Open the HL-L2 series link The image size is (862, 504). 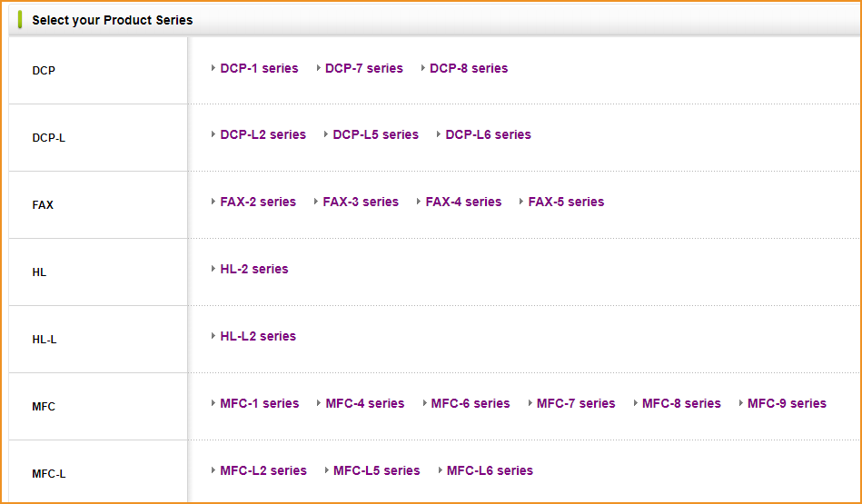tap(258, 336)
